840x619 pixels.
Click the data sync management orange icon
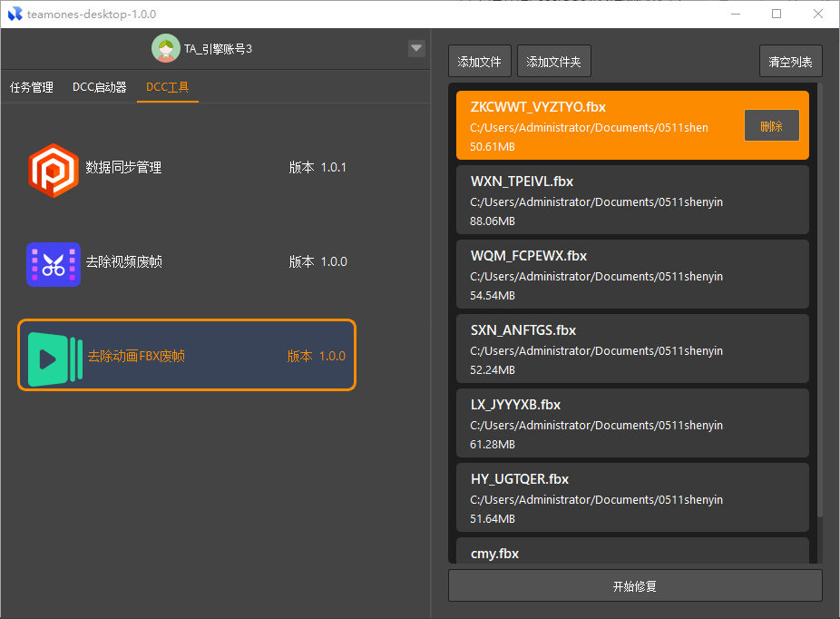(x=53, y=170)
